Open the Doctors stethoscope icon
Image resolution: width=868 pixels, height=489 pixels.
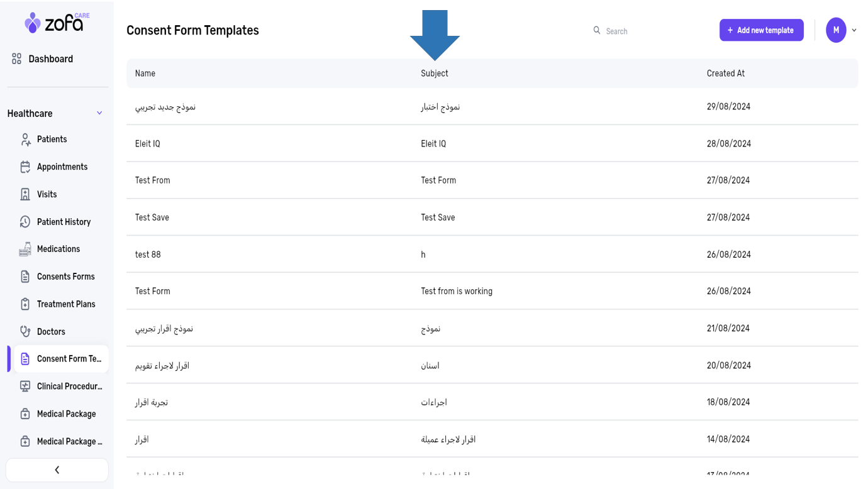pyautogui.click(x=25, y=331)
